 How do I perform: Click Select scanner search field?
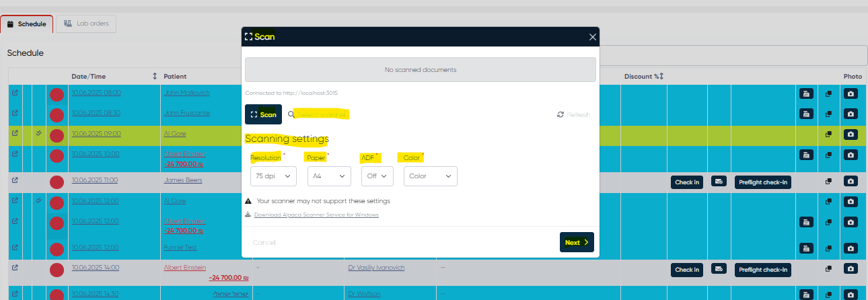(x=322, y=115)
